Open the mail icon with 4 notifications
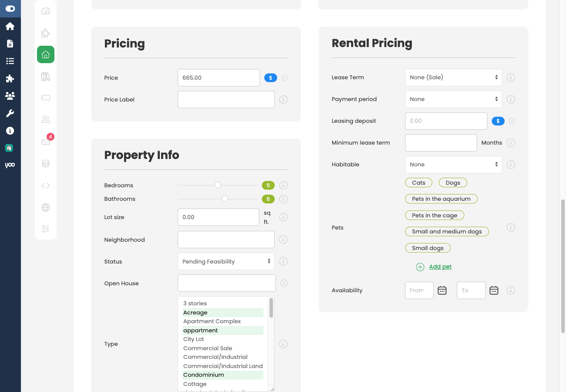The image size is (566, 392). (x=46, y=142)
